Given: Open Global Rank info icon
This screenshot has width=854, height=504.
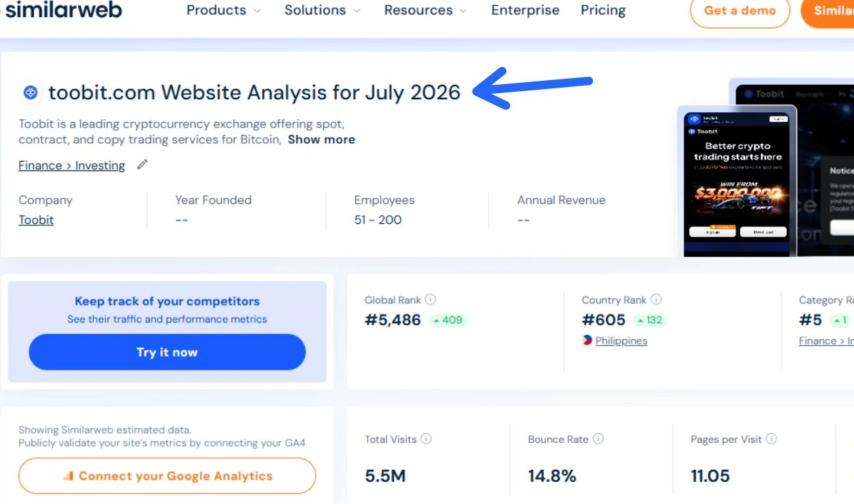Looking at the screenshot, I should (430, 299).
